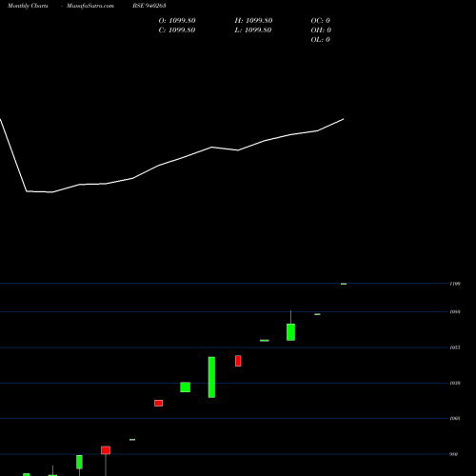
Task: Click the green candle with upper wick
Action: 290,332
